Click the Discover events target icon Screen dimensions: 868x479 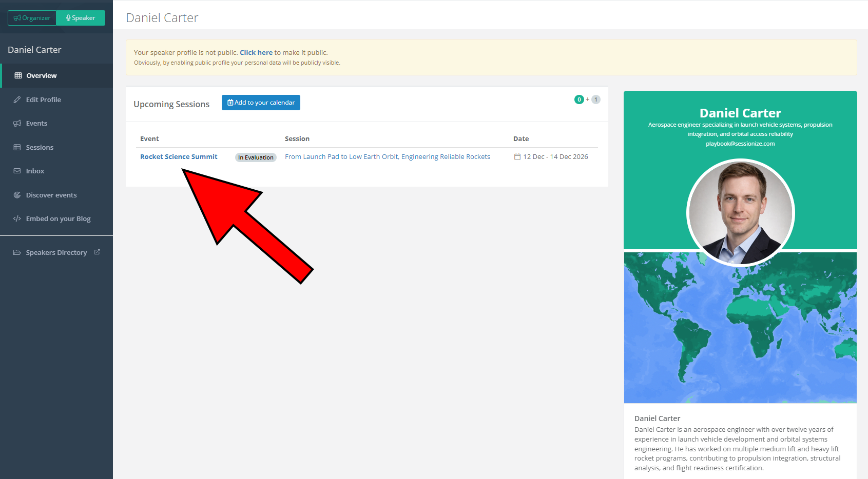pyautogui.click(x=17, y=195)
